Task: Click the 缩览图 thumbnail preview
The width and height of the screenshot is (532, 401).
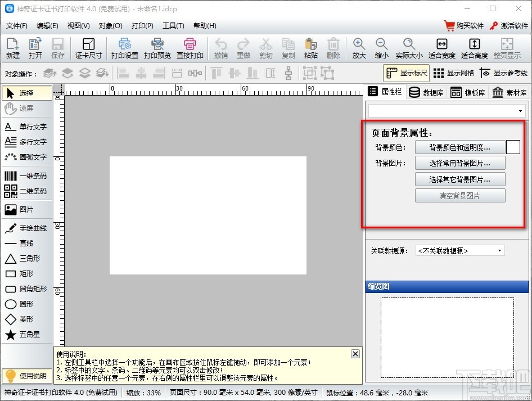Action: [447, 337]
